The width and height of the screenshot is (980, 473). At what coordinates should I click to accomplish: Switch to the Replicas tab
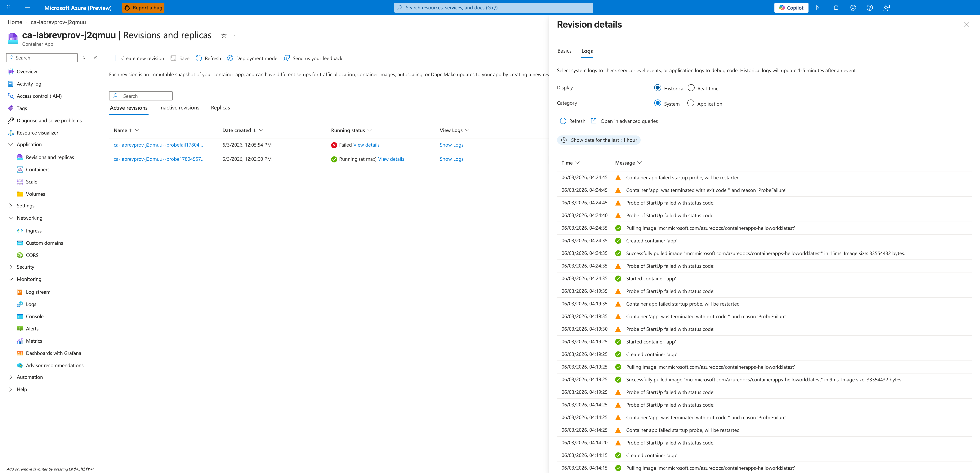pyautogui.click(x=220, y=108)
